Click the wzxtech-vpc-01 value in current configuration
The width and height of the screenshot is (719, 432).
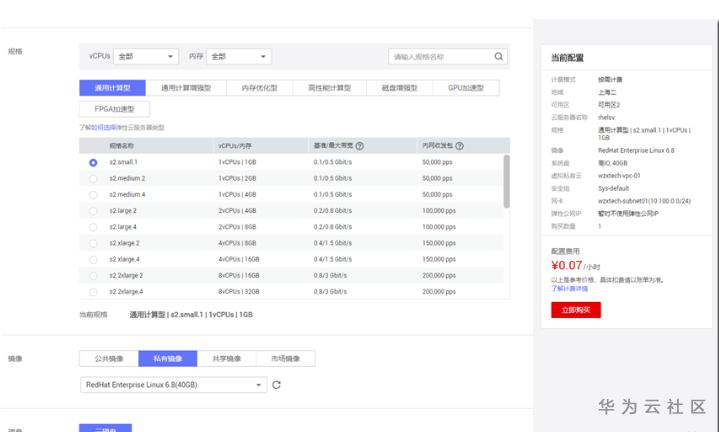point(619,176)
